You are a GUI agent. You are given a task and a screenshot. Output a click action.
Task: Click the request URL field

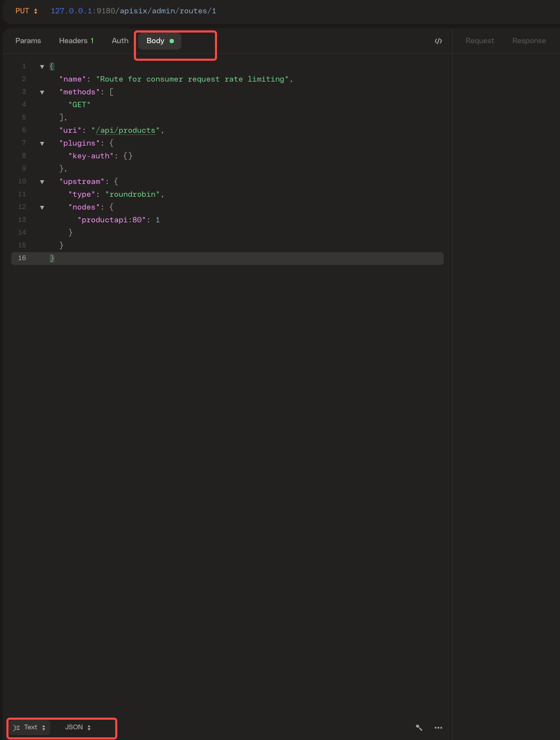click(133, 11)
